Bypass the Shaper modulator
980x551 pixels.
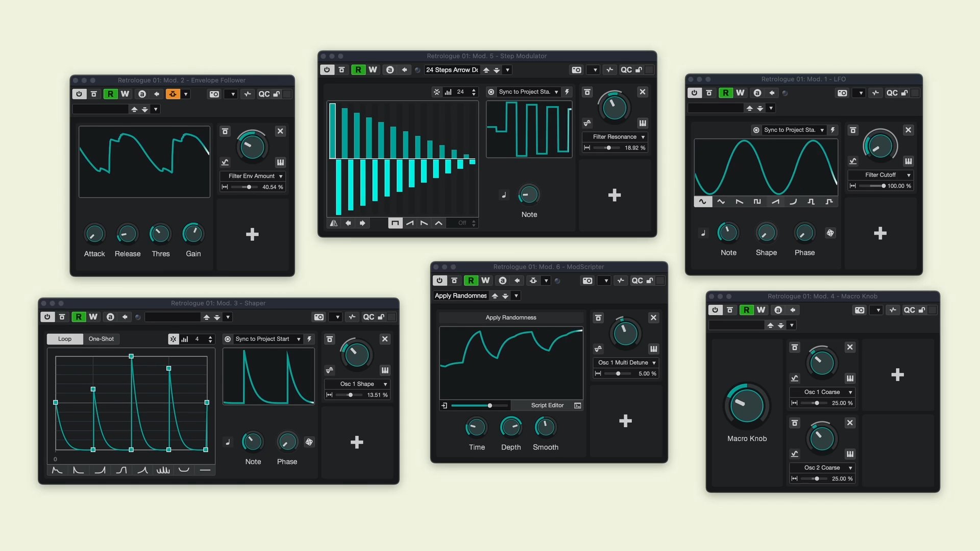pyautogui.click(x=47, y=317)
